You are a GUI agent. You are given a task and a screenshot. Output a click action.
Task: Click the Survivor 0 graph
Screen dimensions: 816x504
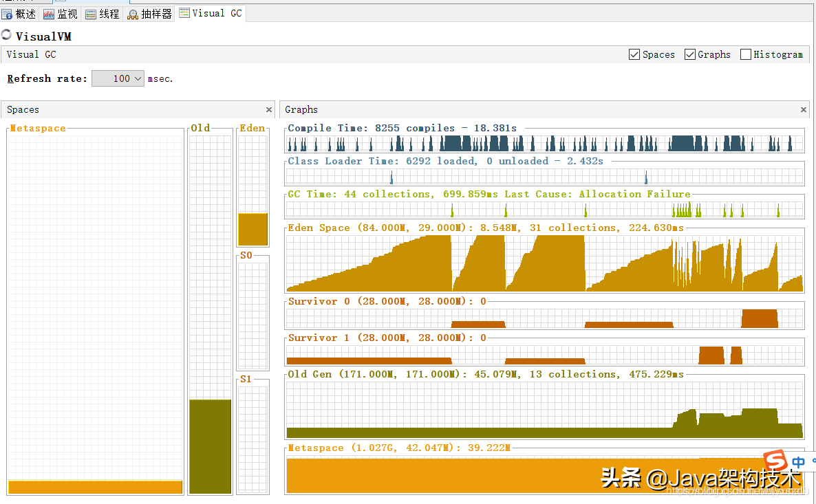point(544,318)
